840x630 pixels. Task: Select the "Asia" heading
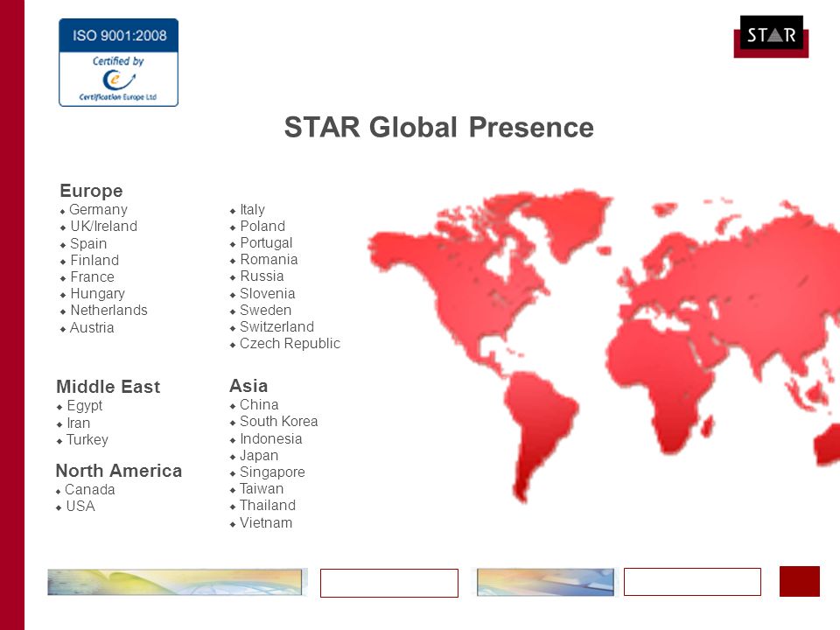[x=248, y=386]
